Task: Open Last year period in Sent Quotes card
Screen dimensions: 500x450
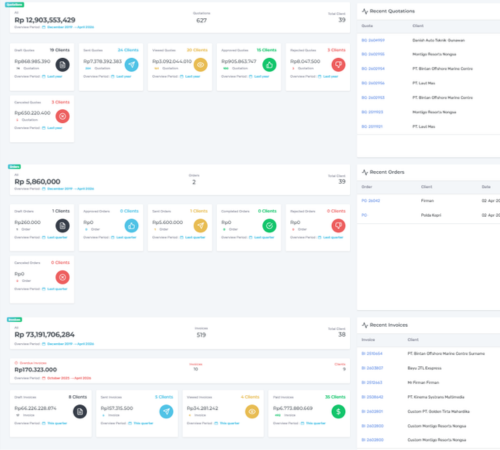Action: 124,76
